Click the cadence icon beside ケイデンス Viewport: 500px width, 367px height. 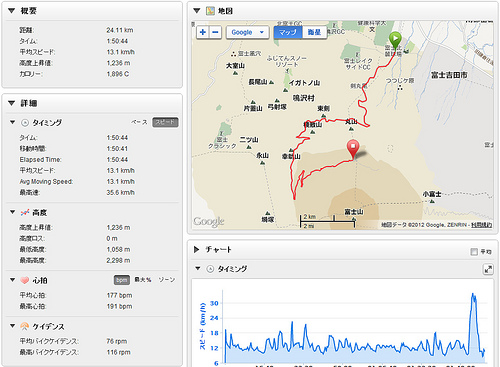click(x=25, y=326)
